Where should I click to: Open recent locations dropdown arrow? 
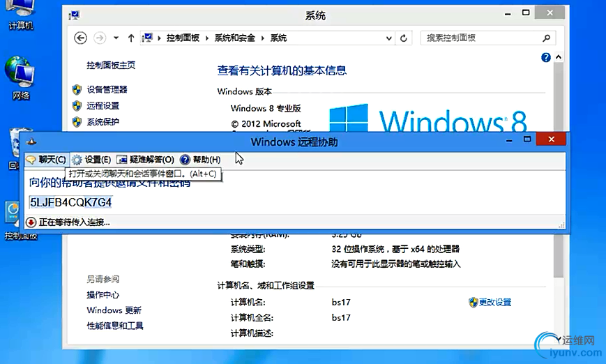[116, 38]
